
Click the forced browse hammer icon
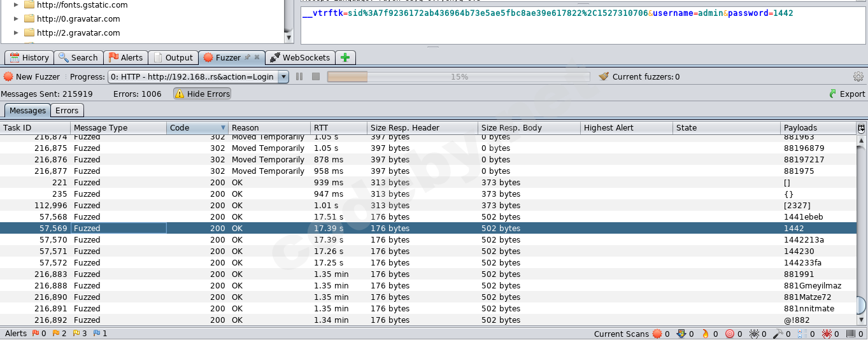point(777,334)
